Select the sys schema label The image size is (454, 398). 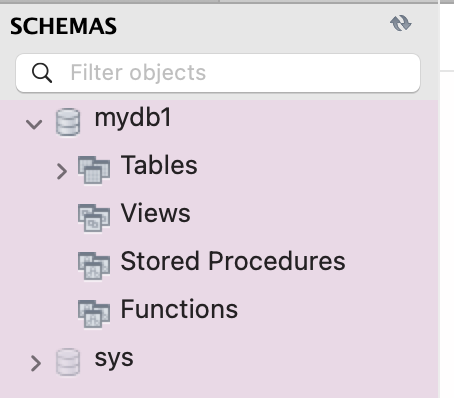pos(114,359)
